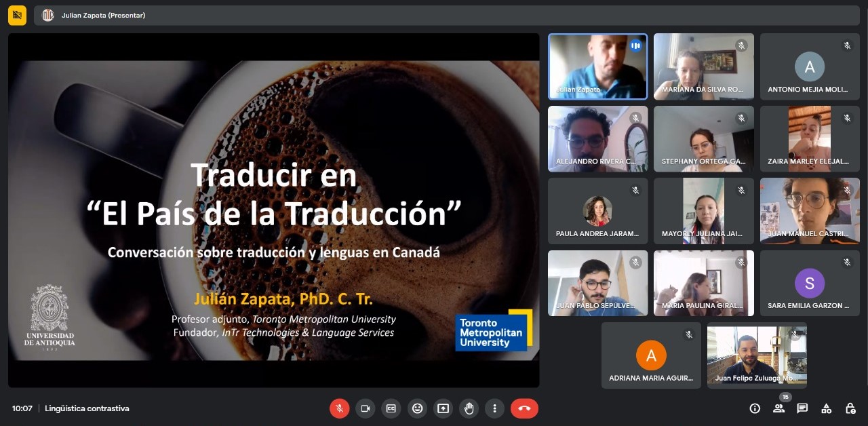Screen dimensions: 868x426
Task: Click muted mic icon on Maria Paulina's tile
Action: (741, 263)
